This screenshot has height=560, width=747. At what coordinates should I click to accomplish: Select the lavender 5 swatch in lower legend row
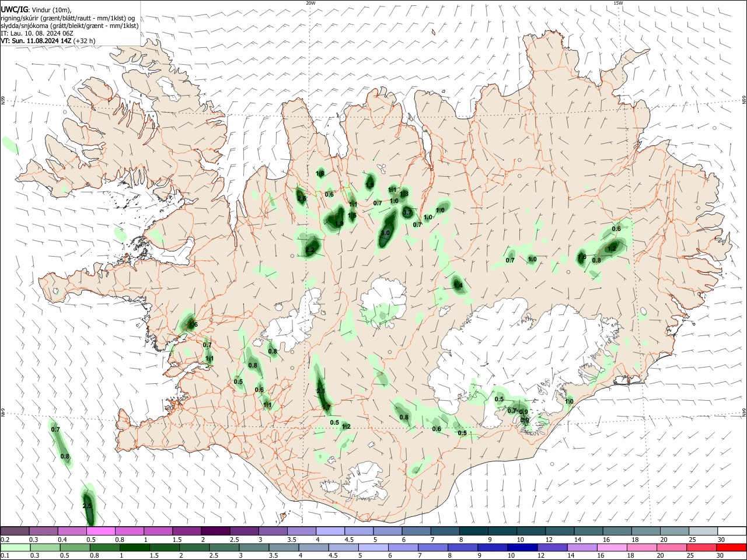pyautogui.click(x=372, y=548)
